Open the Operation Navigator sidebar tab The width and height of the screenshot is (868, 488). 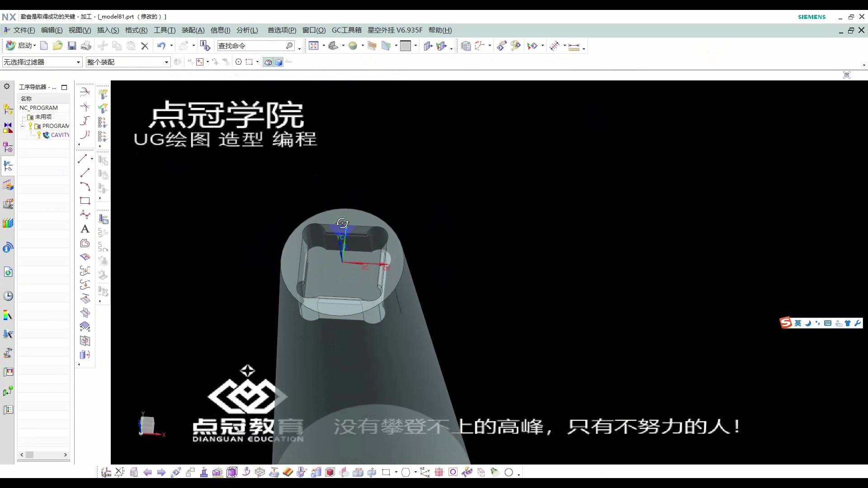(x=8, y=166)
